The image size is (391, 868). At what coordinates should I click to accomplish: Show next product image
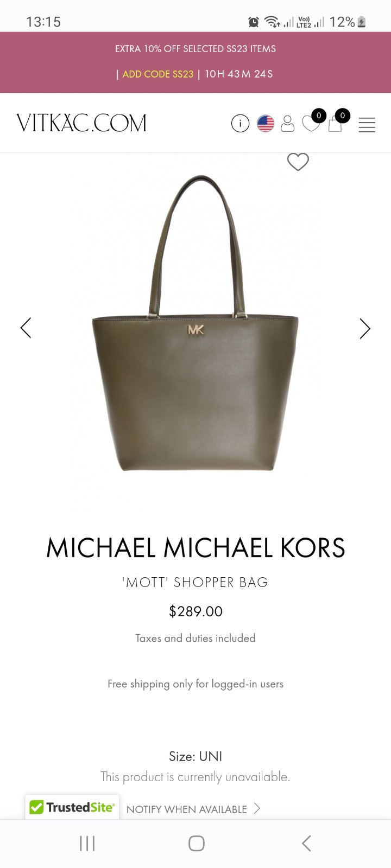[365, 328]
